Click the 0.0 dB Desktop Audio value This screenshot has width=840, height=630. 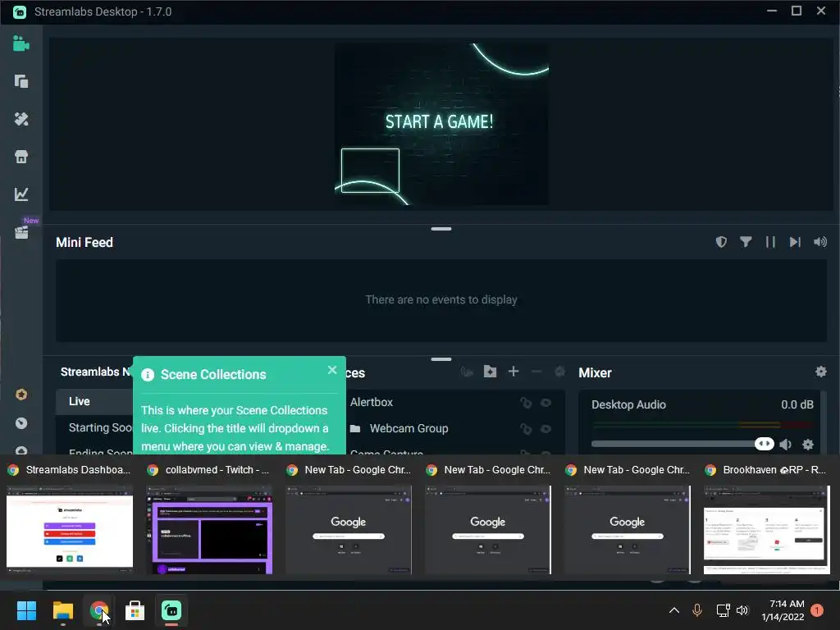coord(797,404)
